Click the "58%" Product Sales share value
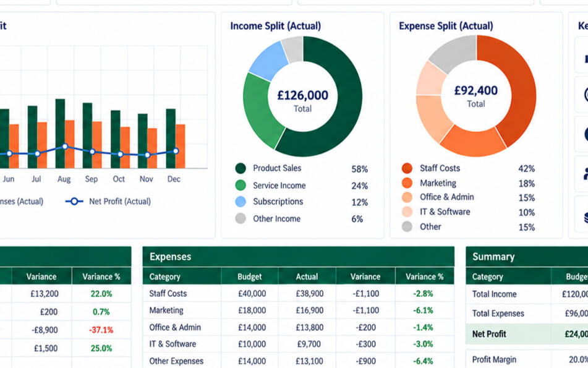588x368 pixels. (359, 169)
